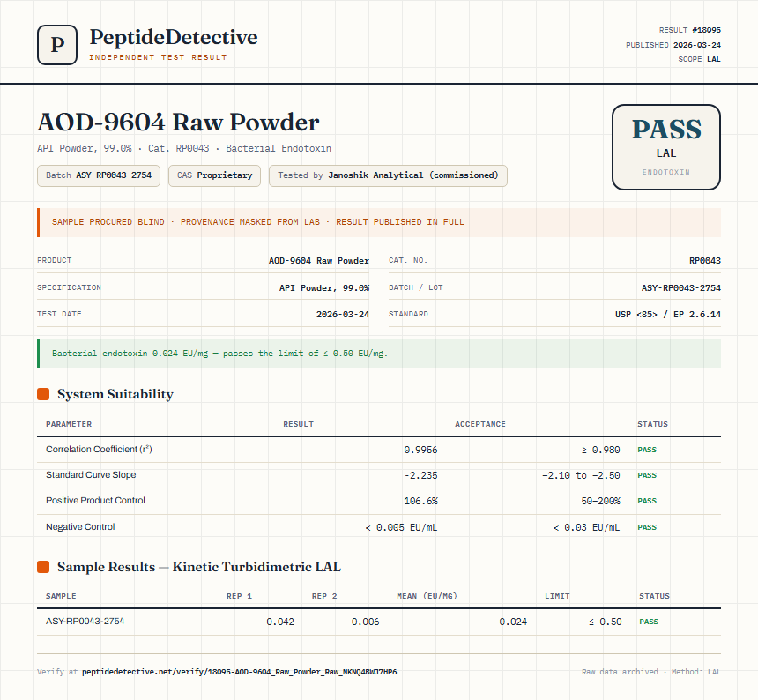Image resolution: width=758 pixels, height=700 pixels.
Task: Click the green bacterial endotoxin summary line
Action: click(x=379, y=354)
